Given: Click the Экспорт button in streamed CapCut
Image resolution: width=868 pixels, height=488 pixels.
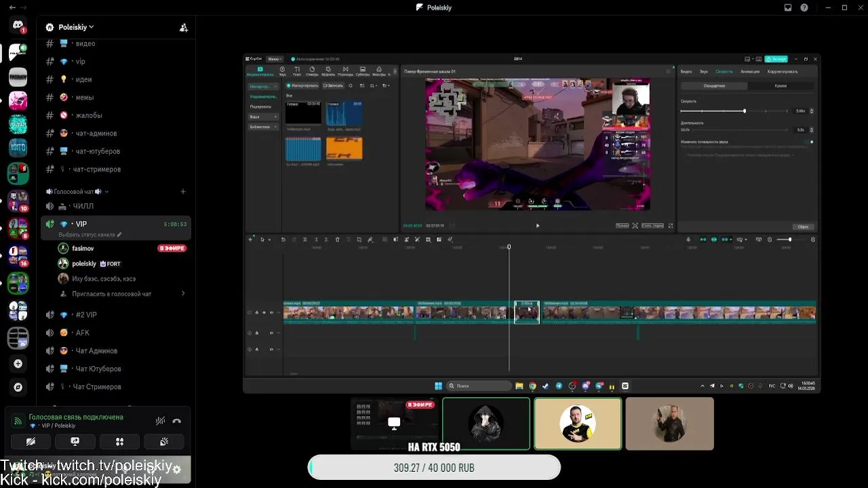Looking at the screenshot, I should tap(776, 59).
